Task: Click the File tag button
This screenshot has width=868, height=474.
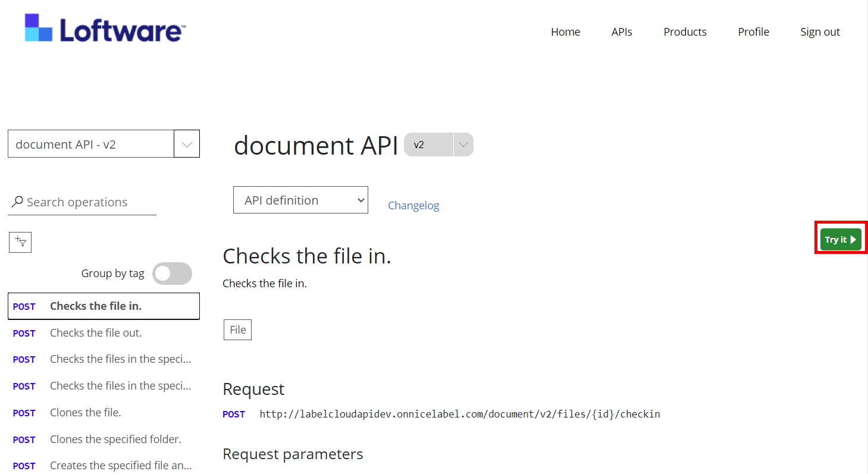Action: pos(237,330)
